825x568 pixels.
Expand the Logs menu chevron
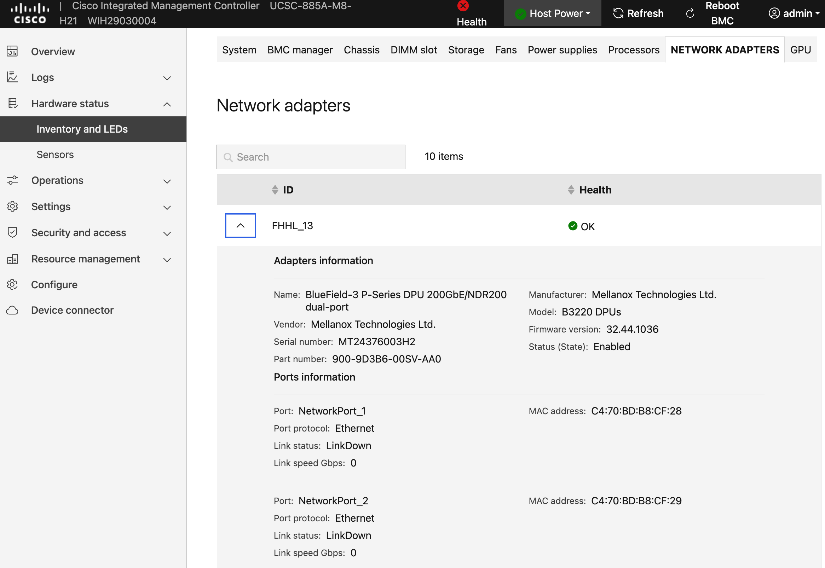pyautogui.click(x=167, y=78)
